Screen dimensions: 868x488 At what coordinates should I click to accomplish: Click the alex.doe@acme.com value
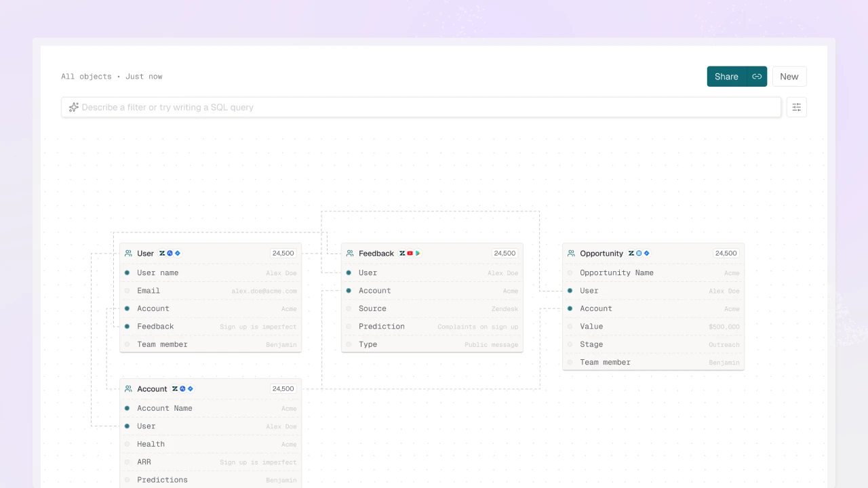point(264,291)
